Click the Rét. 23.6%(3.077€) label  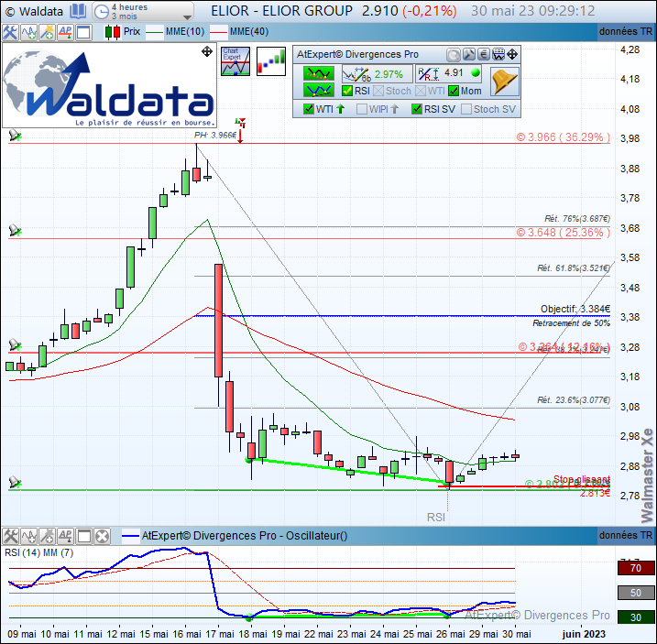[x=574, y=400]
